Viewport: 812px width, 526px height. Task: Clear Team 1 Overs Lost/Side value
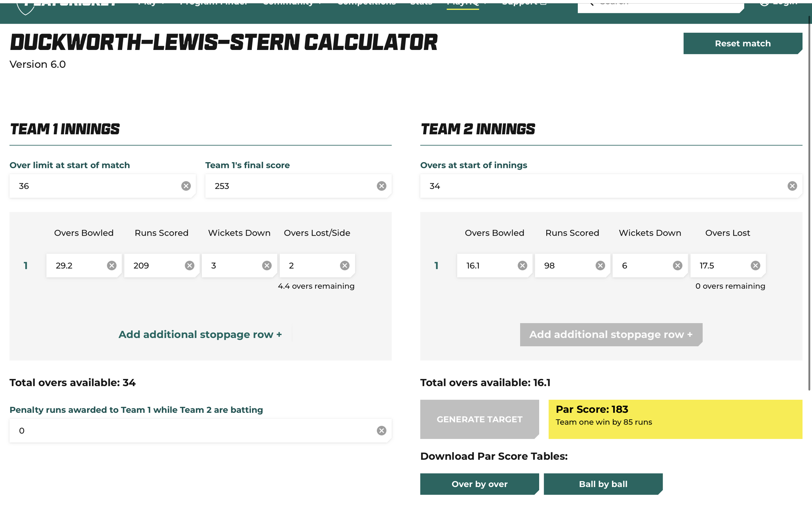point(345,265)
